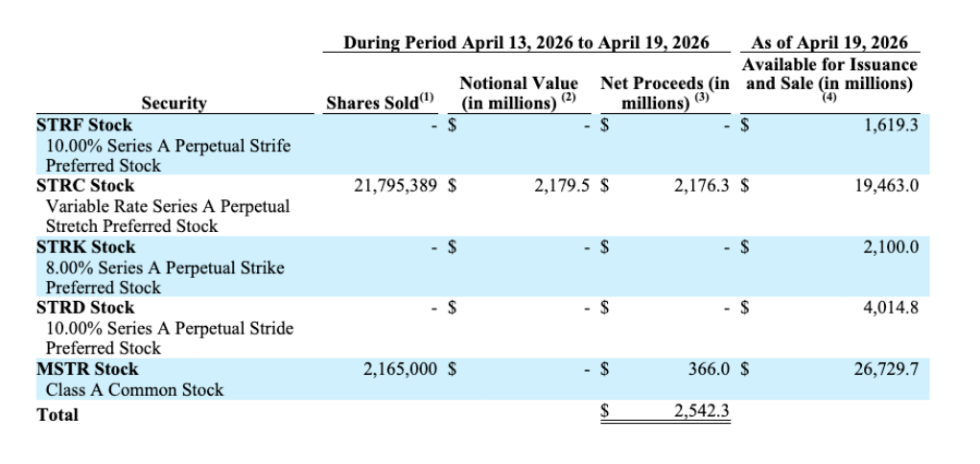Click STRC notional value 2,179.5

click(562, 185)
